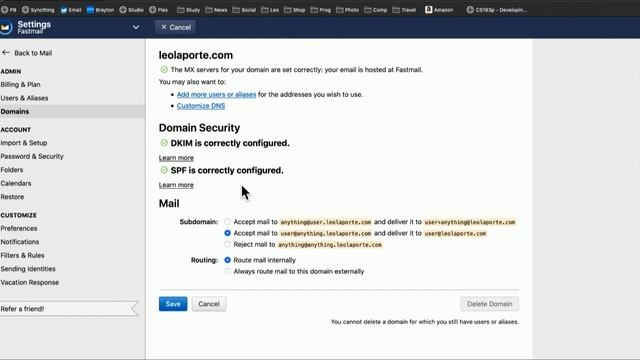
Task: Select accept mail to user@anything subdomain option
Action: (227, 233)
